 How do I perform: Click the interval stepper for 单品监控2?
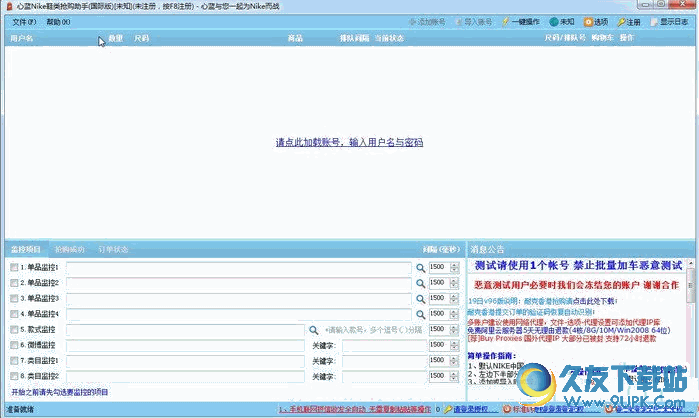(x=454, y=283)
